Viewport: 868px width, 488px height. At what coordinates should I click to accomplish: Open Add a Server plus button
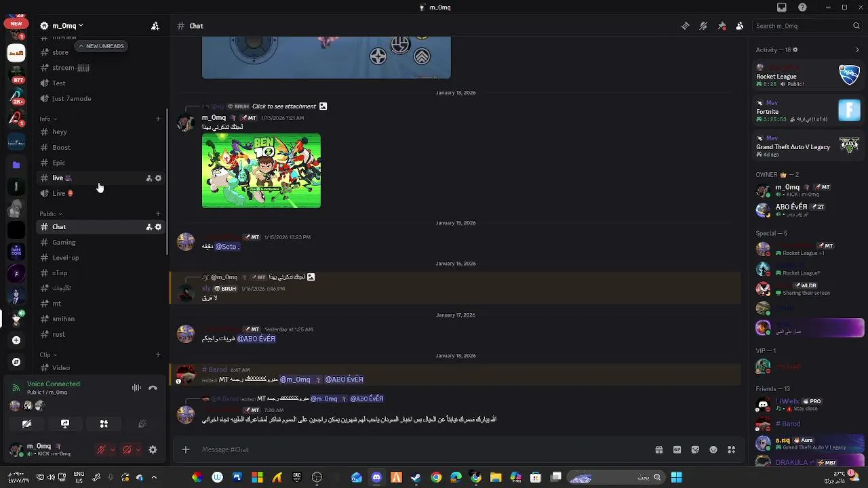(x=16, y=340)
